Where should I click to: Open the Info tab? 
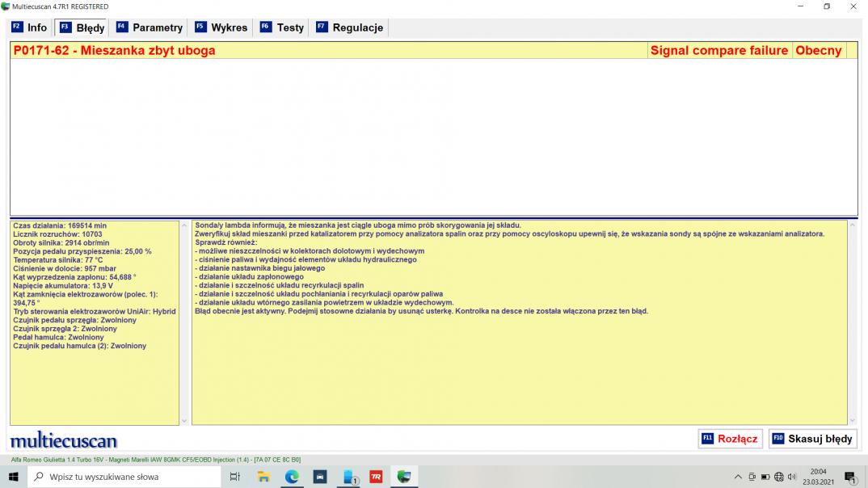point(29,27)
